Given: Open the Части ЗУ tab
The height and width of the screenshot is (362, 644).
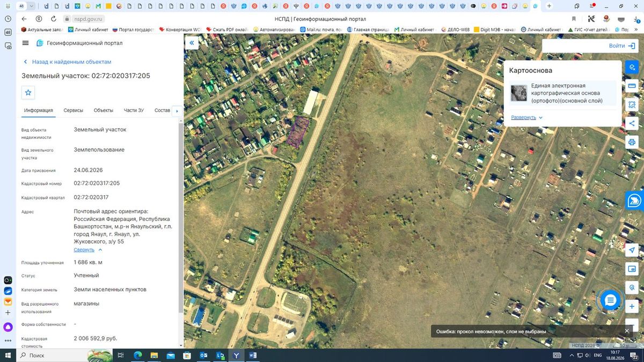Looking at the screenshot, I should click(x=134, y=110).
